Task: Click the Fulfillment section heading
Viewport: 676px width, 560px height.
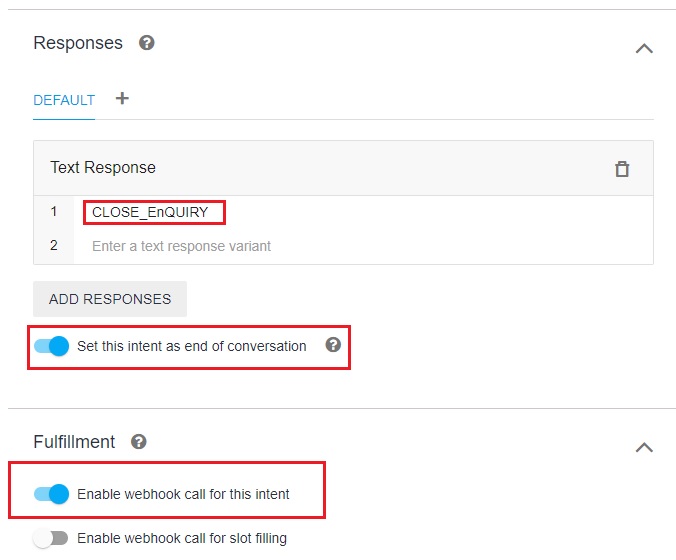Action: click(x=74, y=441)
